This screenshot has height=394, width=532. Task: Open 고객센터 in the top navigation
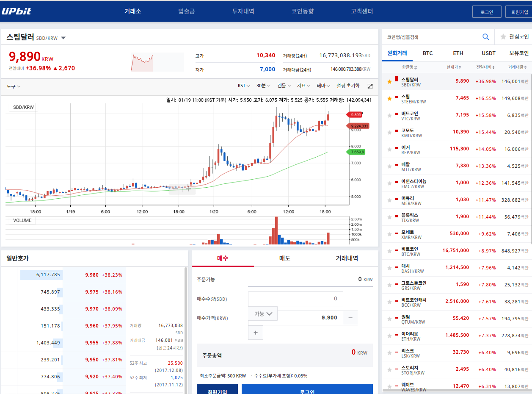[x=362, y=11]
